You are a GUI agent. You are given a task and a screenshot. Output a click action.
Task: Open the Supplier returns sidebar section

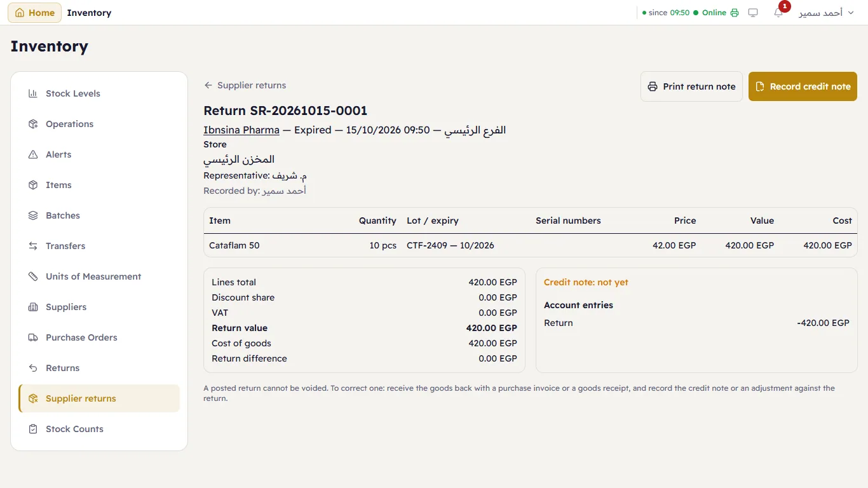pos(99,398)
